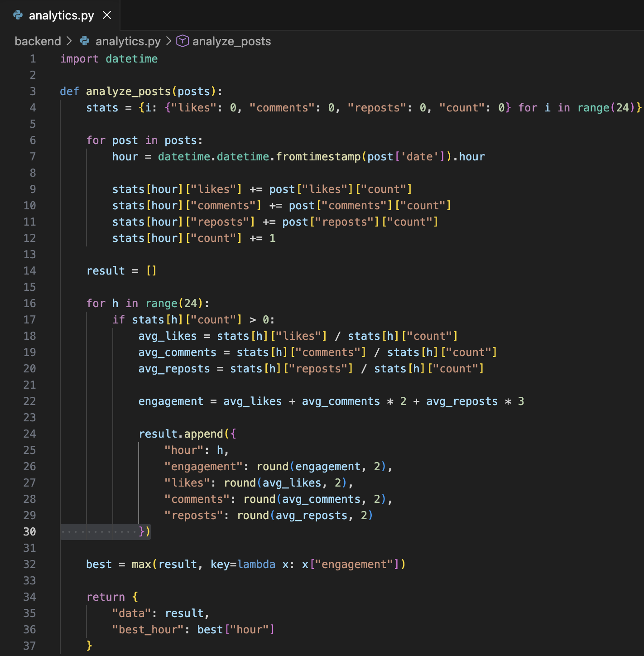This screenshot has width=644, height=656.
Task: Open the analyze_posts breadcrumb symbol list
Action: point(231,41)
